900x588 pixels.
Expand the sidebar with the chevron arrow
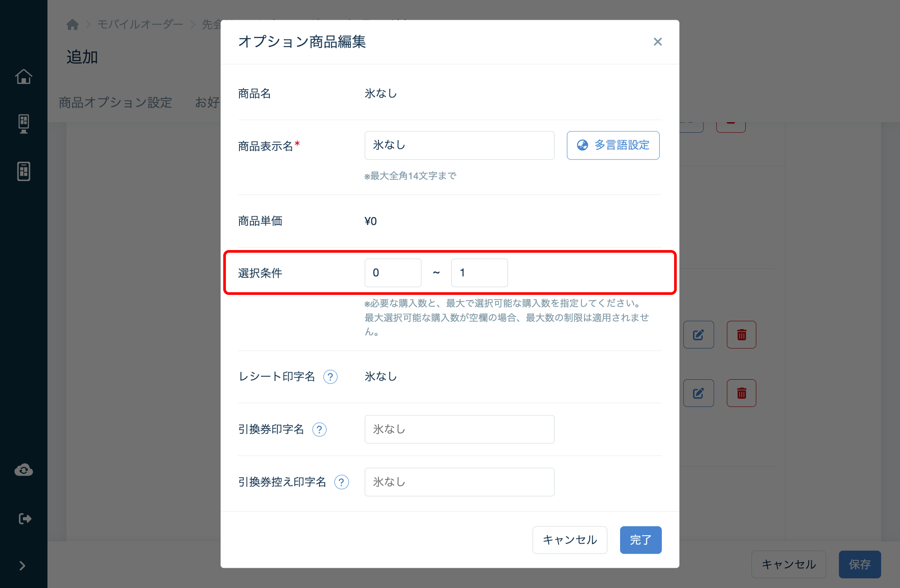point(22,566)
